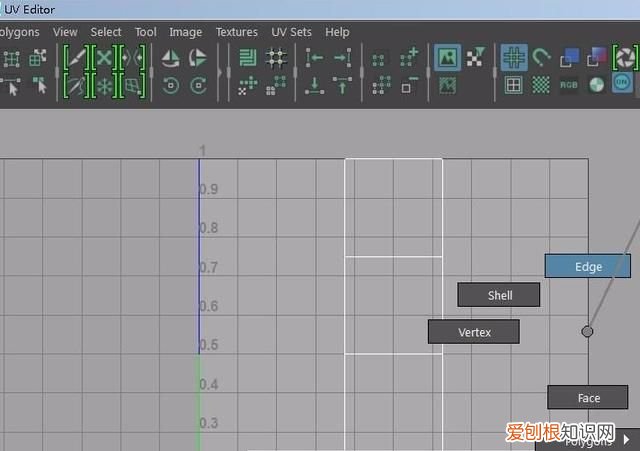Viewport: 640px width, 451px height.
Task: Click the Unfold UVs snowflake icon
Action: pos(104,85)
